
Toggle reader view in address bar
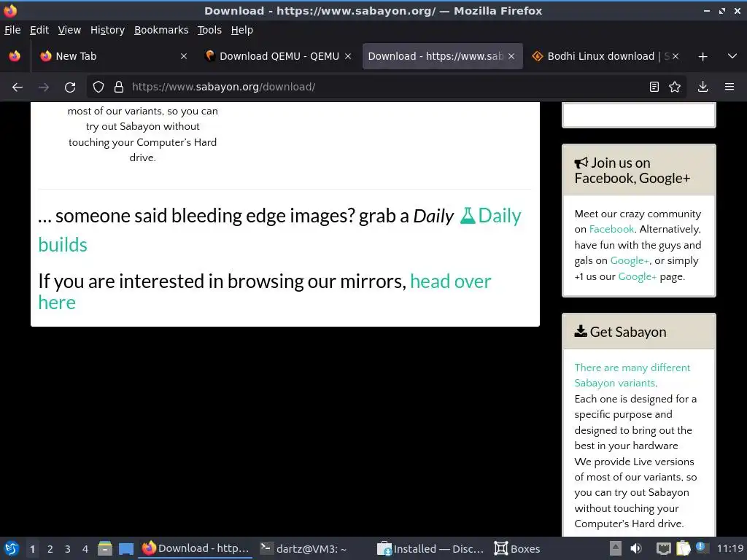coord(654,87)
